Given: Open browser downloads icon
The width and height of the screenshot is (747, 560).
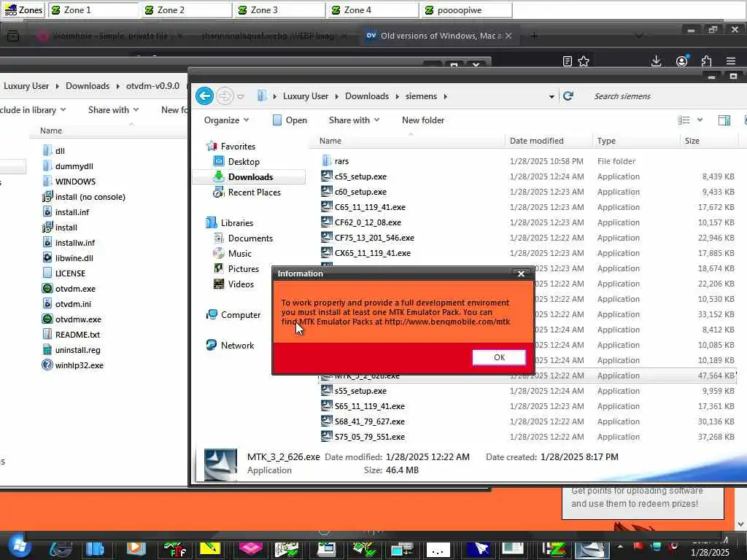Looking at the screenshot, I should [x=656, y=61].
